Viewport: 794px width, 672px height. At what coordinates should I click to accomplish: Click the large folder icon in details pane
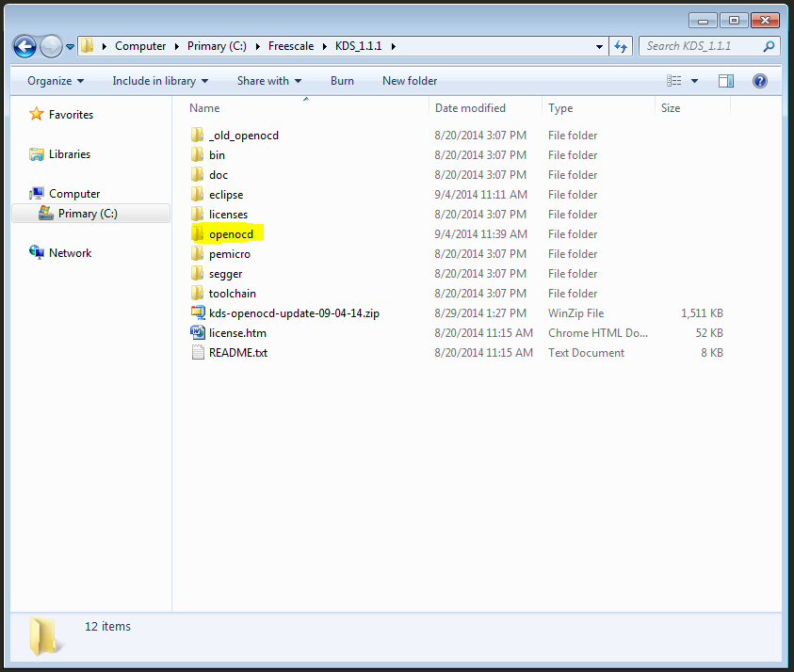pyautogui.click(x=44, y=635)
